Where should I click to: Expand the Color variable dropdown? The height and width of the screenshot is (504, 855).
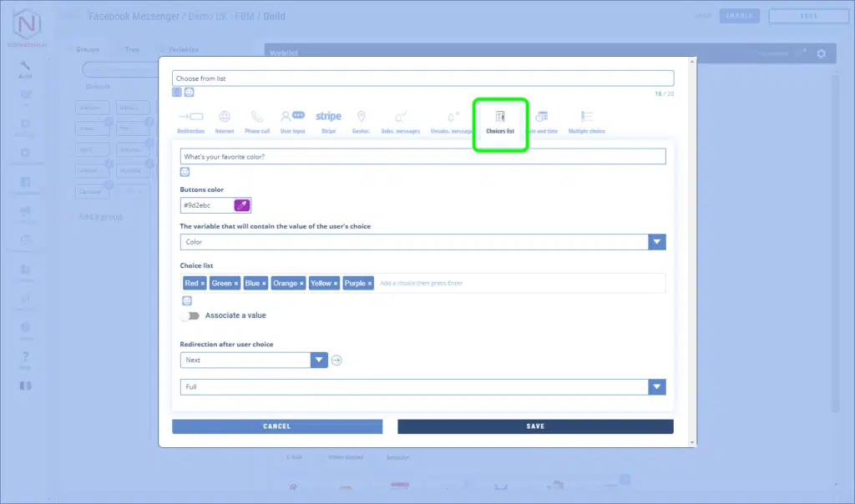657,242
